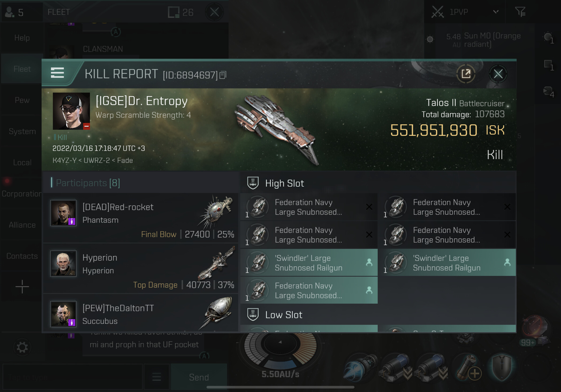
Task: Focus the tap to type chat field
Action: click(x=73, y=377)
